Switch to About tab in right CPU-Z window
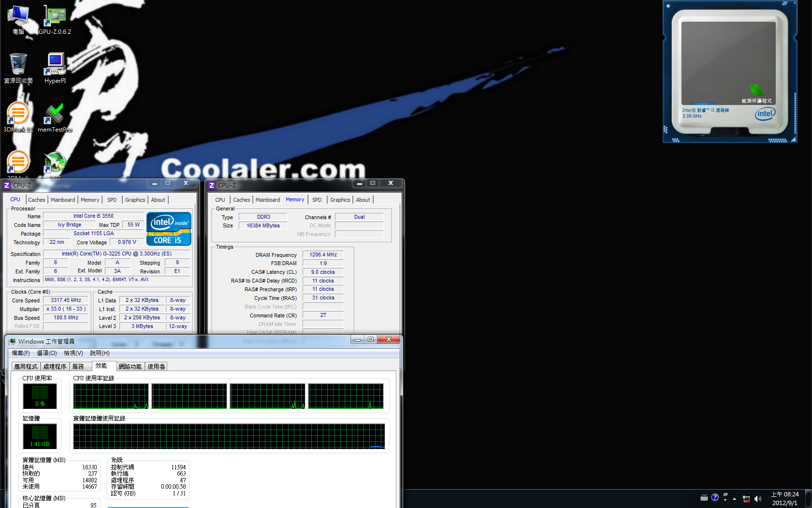The height and width of the screenshot is (508, 812). 363,200
